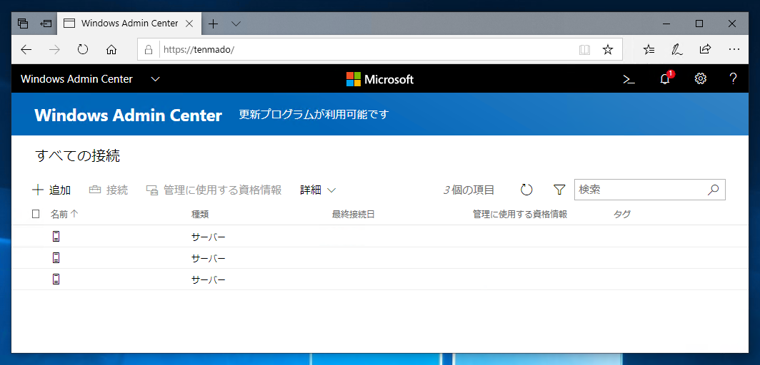Click the search magnifier icon
The height and width of the screenshot is (365, 760).
coord(713,190)
